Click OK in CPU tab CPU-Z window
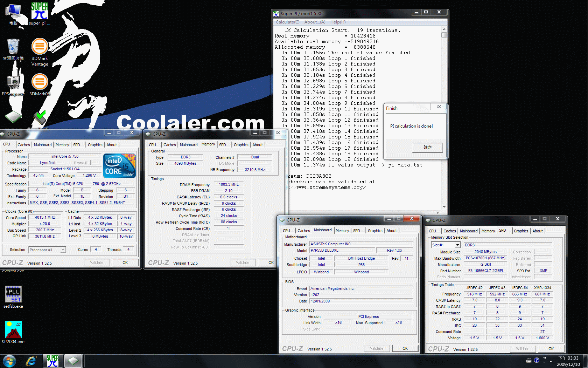Image resolution: width=588 pixels, height=368 pixels. (125, 263)
